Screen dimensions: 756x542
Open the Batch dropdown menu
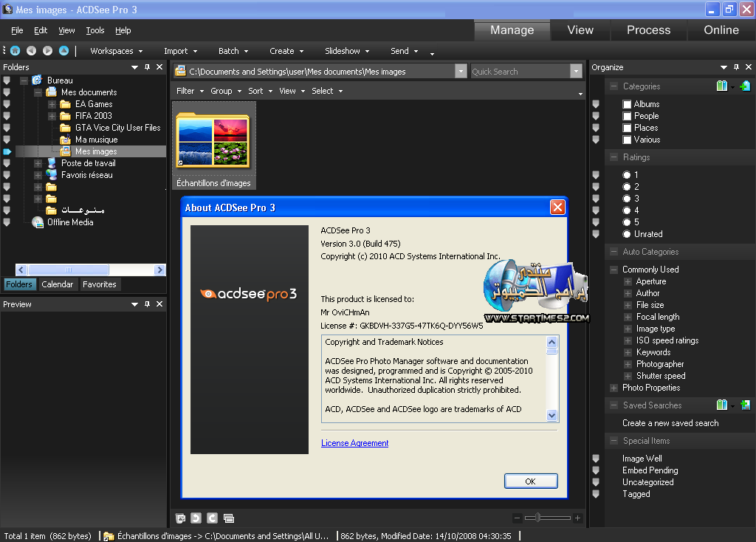point(233,51)
